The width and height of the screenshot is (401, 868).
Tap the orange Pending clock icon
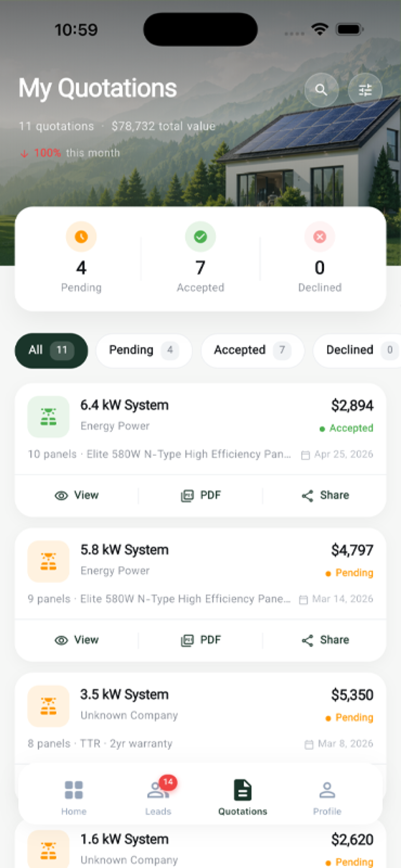[x=81, y=237]
